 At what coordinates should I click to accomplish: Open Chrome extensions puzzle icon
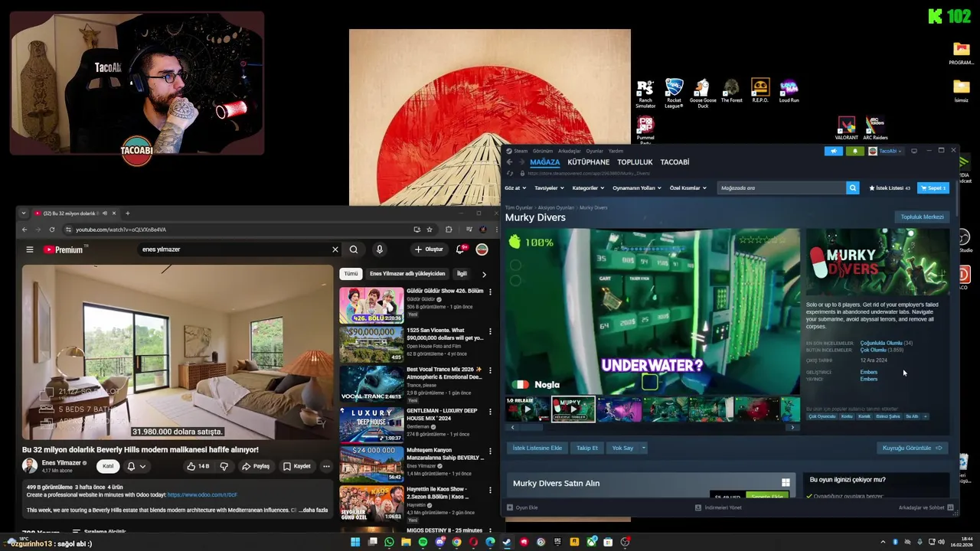449,230
